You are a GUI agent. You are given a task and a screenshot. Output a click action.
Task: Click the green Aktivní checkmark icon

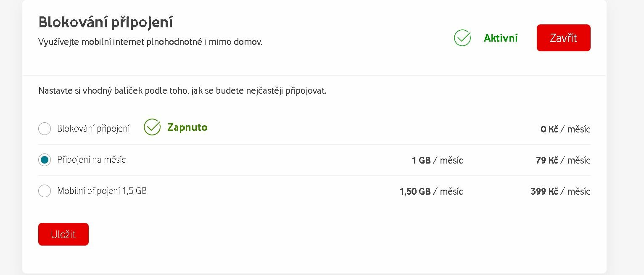click(x=462, y=38)
